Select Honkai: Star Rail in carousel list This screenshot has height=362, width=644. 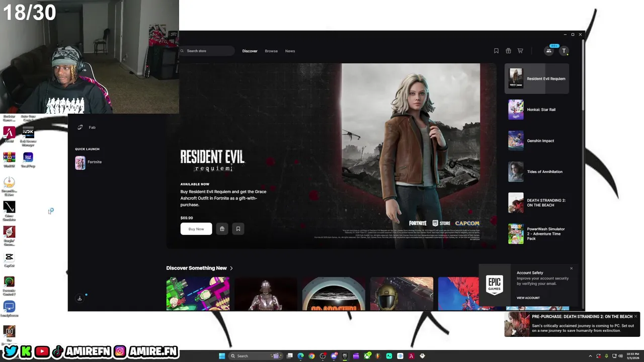[x=537, y=110]
